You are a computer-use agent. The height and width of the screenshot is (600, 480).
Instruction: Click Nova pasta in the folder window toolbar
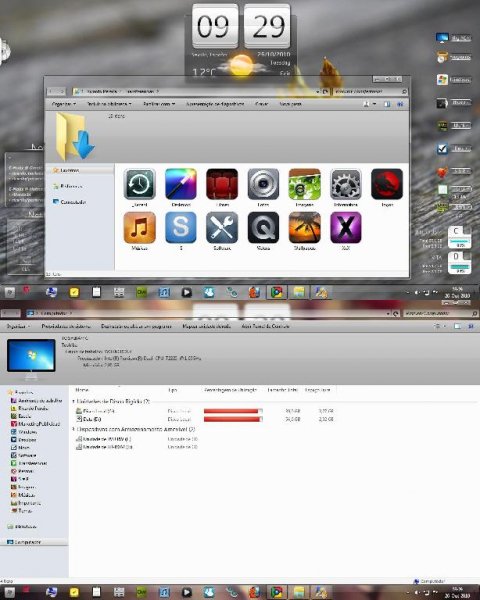point(291,104)
